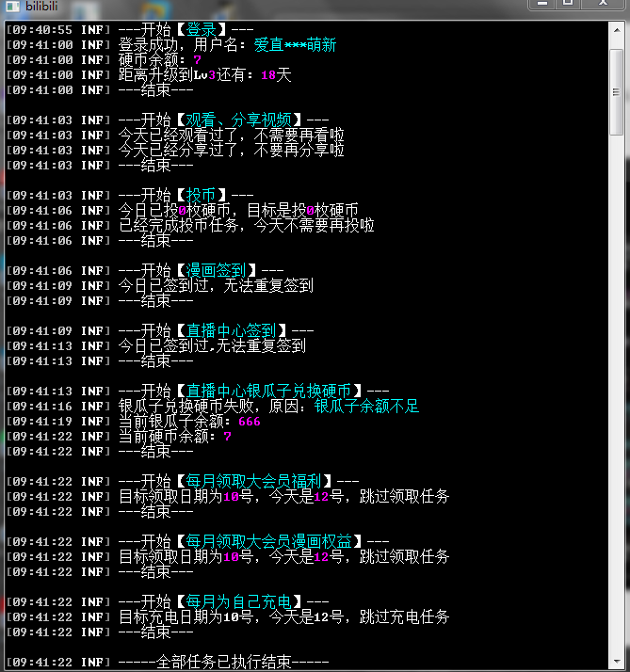Minimize the bilibili console window

(x=542, y=4)
